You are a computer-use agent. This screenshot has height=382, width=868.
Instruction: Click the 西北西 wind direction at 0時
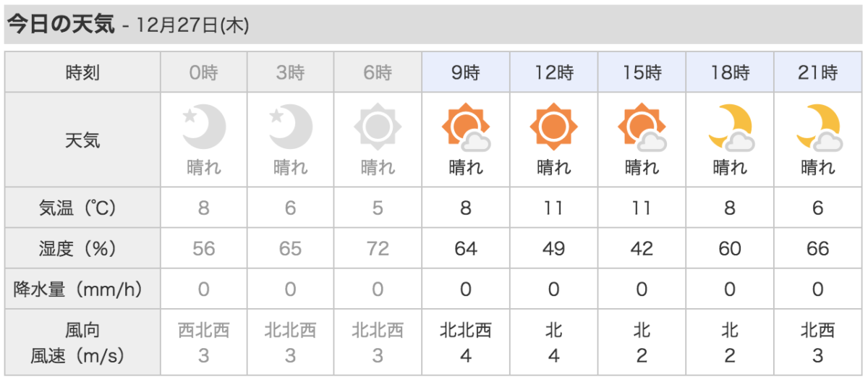coord(204,331)
